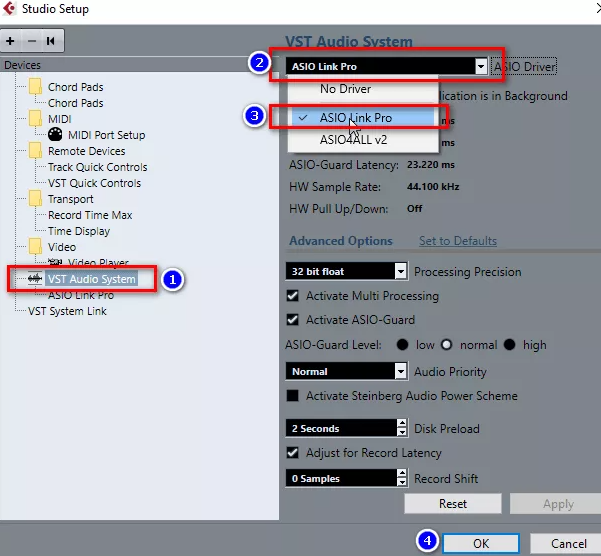Click the OK button
Screen dimensions: 601x556
point(481,543)
